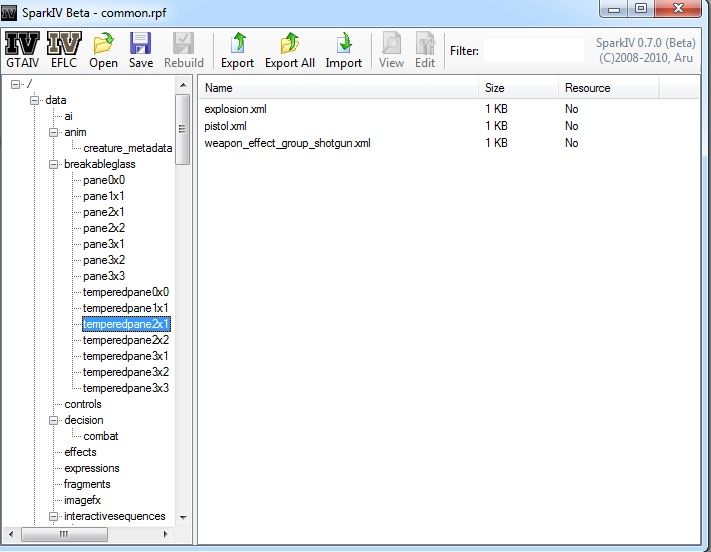Click tree horizontal scrollbar thumb

coord(64,534)
